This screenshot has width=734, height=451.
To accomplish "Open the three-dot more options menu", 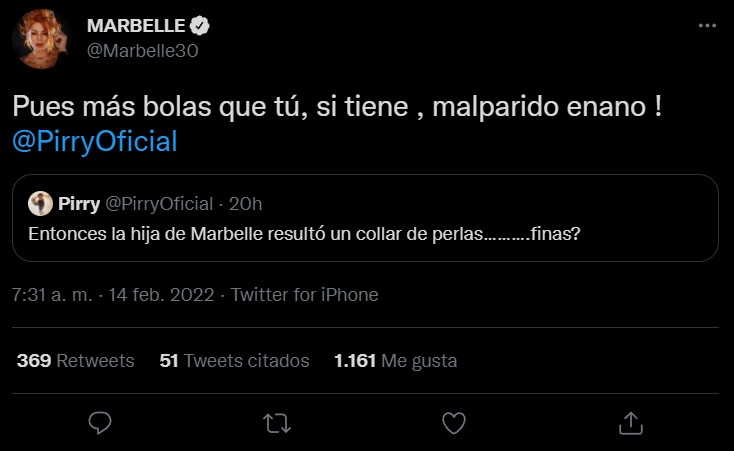I will [707, 25].
